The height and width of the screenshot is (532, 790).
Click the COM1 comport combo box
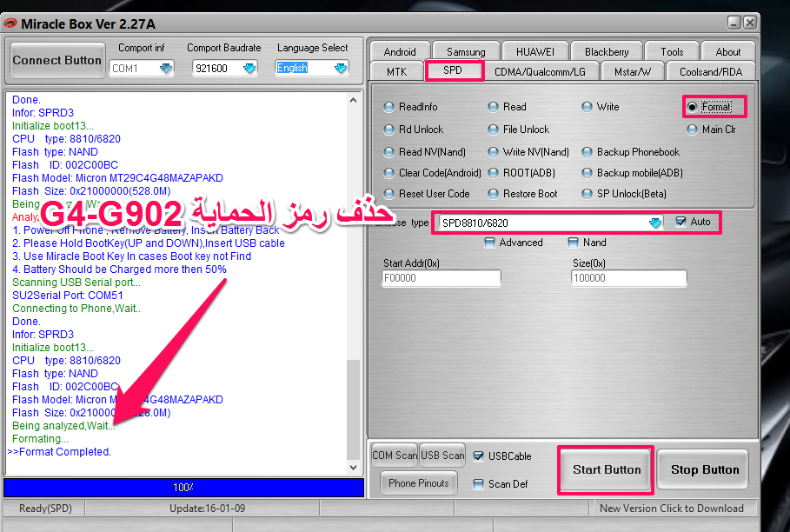click(x=142, y=68)
